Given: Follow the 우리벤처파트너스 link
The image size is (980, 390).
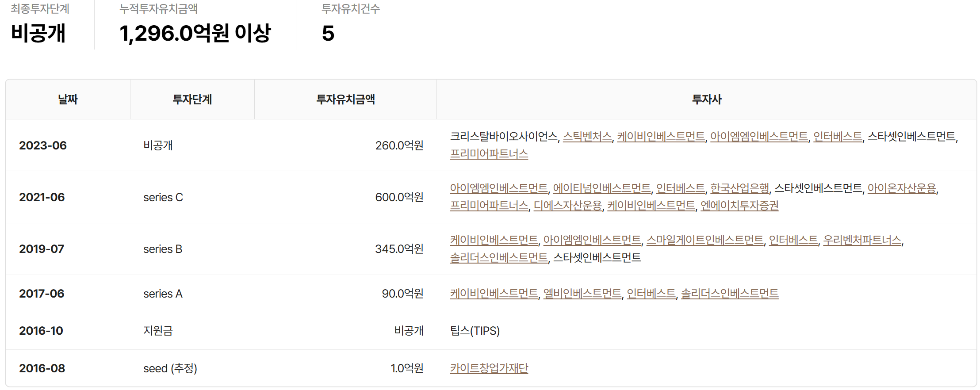Looking at the screenshot, I should (861, 240).
